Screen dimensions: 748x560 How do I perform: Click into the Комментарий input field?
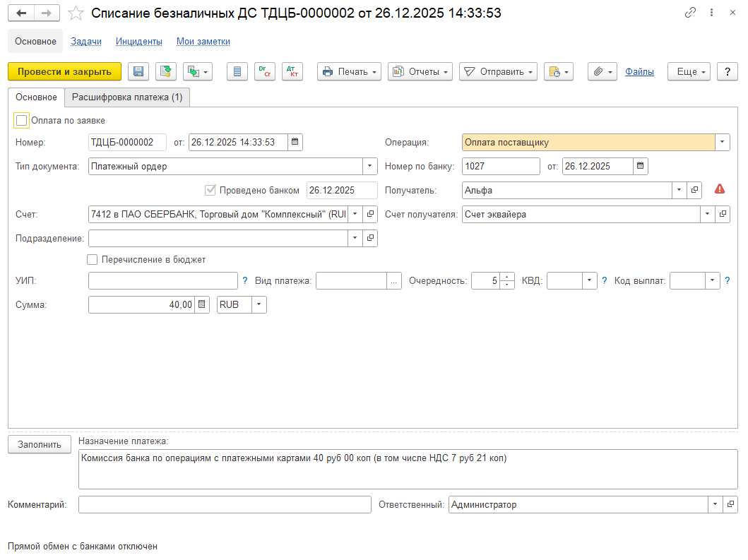click(224, 505)
